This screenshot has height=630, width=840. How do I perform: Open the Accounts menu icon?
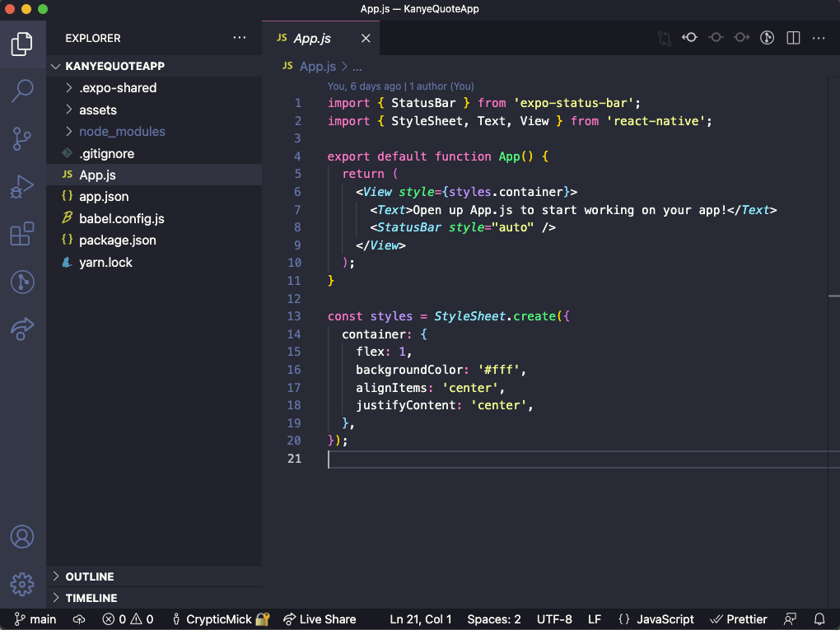click(x=22, y=536)
